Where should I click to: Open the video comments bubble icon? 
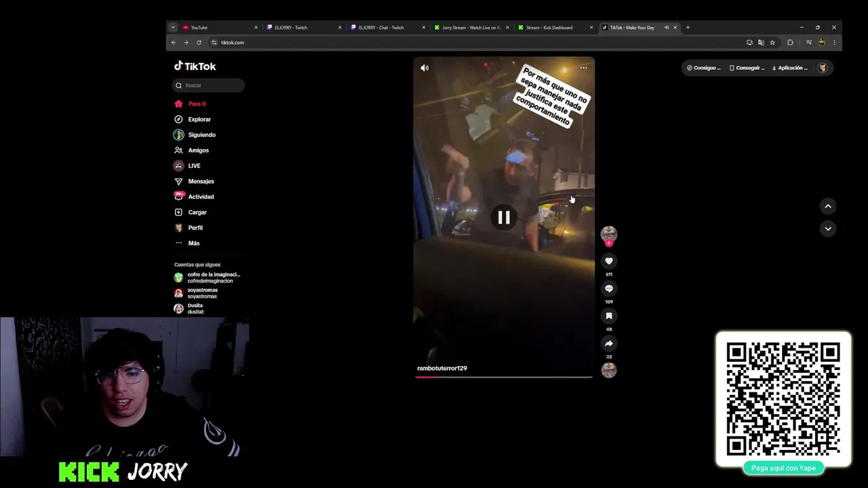pos(609,289)
